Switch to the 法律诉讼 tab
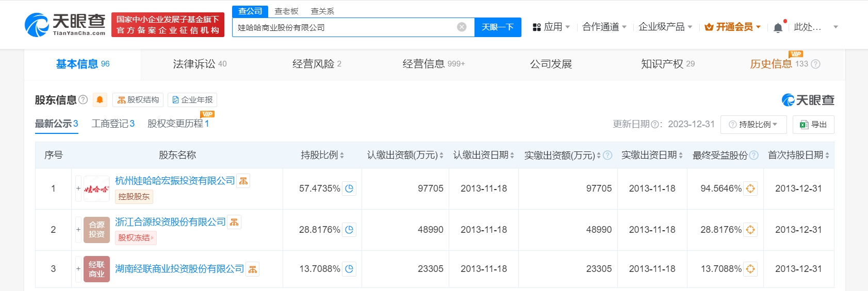Screen dimensions: 868x291 coord(200,64)
